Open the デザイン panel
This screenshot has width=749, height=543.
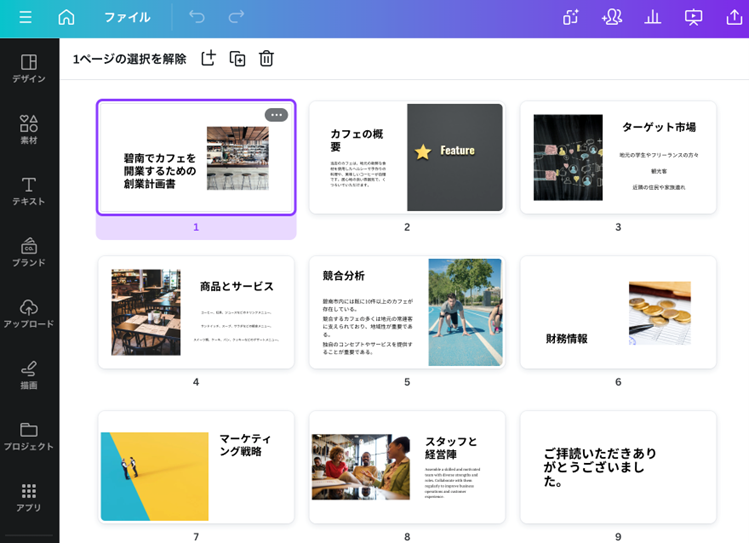pos(29,69)
